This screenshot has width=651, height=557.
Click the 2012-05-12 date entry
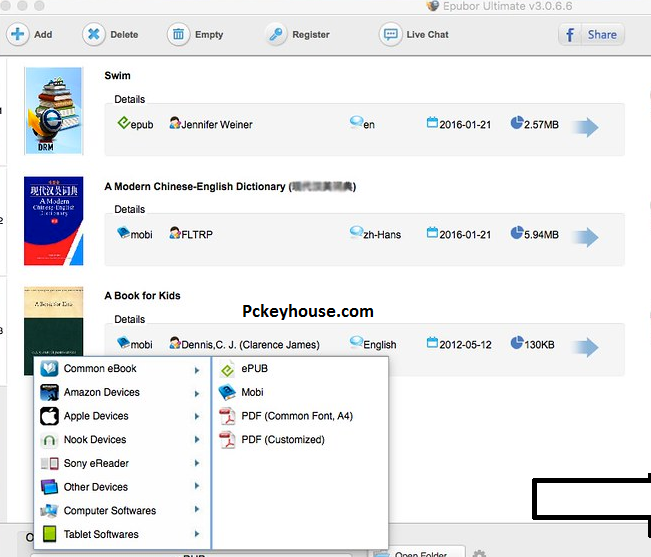459,344
